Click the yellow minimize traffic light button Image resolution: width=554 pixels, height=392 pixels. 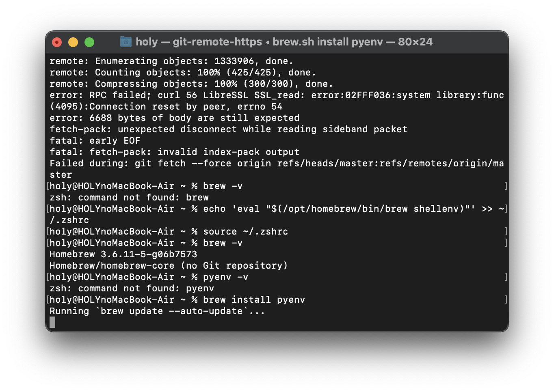(x=73, y=42)
